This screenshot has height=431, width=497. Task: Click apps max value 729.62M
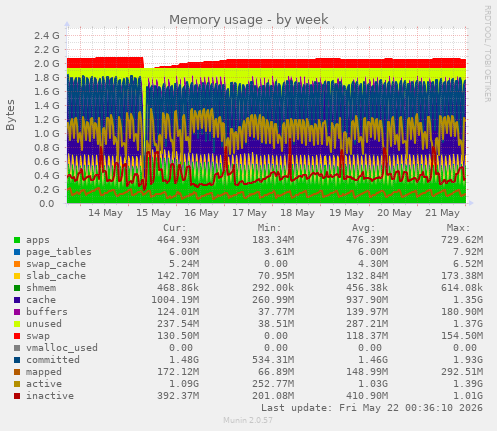click(462, 240)
